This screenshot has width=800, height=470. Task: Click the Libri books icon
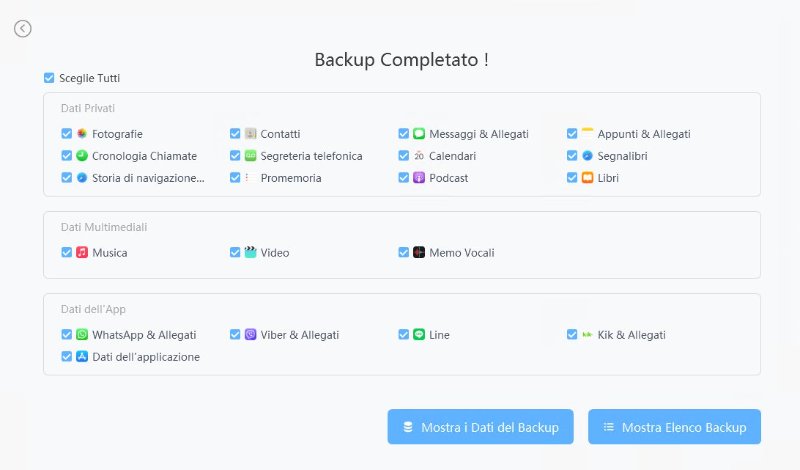588,178
